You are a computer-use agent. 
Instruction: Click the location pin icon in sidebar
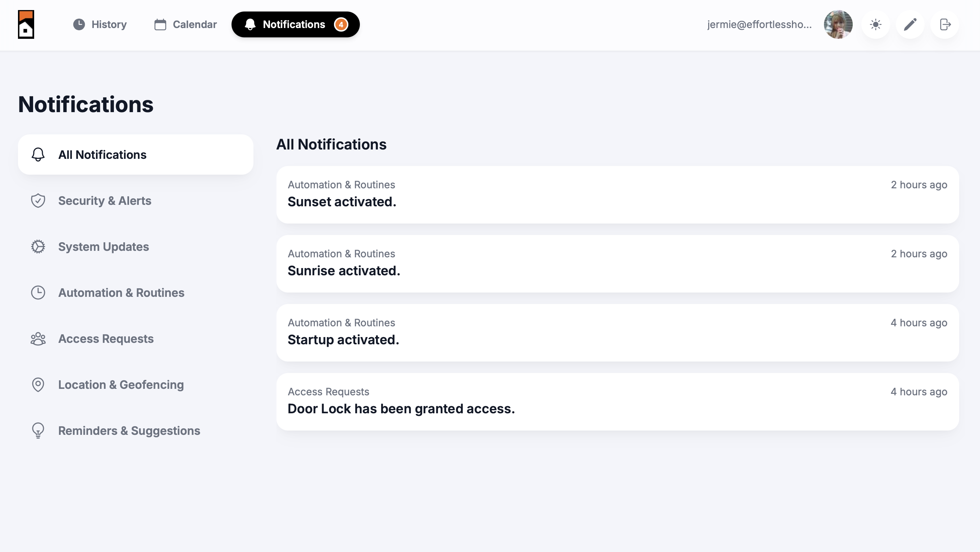(38, 385)
